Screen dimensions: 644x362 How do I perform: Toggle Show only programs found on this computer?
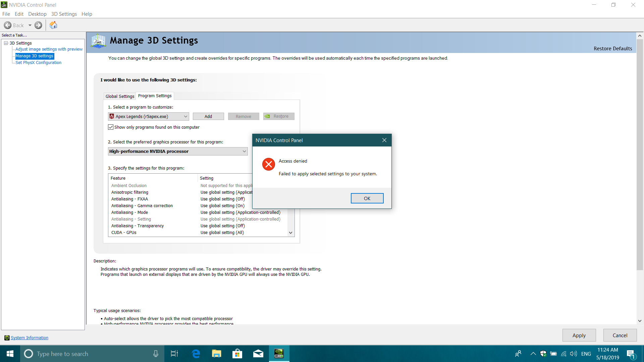[x=111, y=127]
